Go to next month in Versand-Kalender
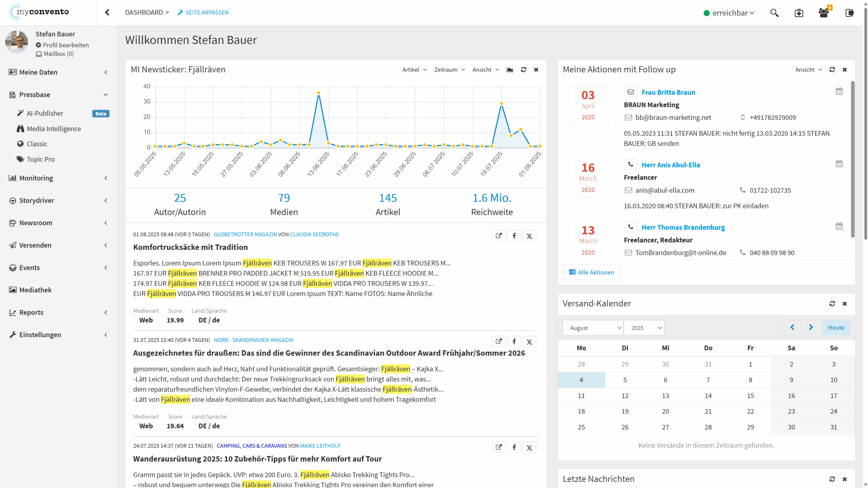Image resolution: width=868 pixels, height=488 pixels. pos(811,328)
